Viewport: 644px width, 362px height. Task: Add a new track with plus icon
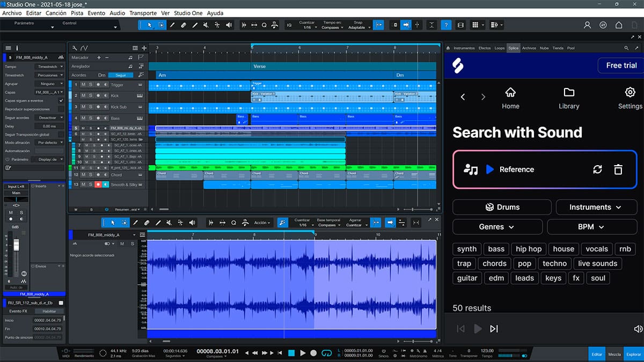click(144, 48)
